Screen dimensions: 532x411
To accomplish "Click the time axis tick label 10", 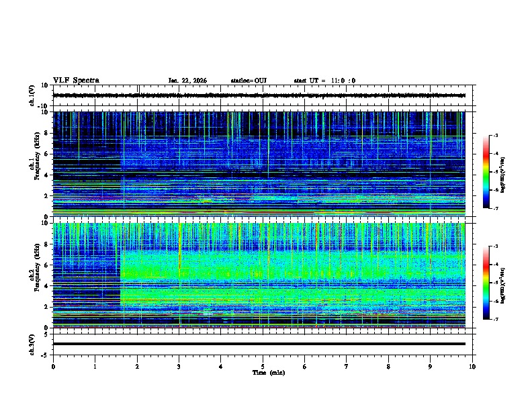I will coord(472,367).
